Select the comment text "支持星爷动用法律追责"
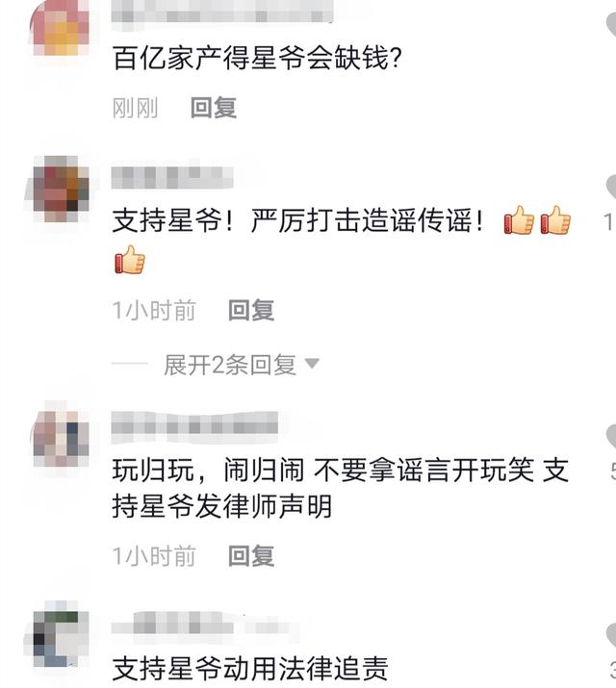Viewport: 616px width, 688px height. (250, 668)
